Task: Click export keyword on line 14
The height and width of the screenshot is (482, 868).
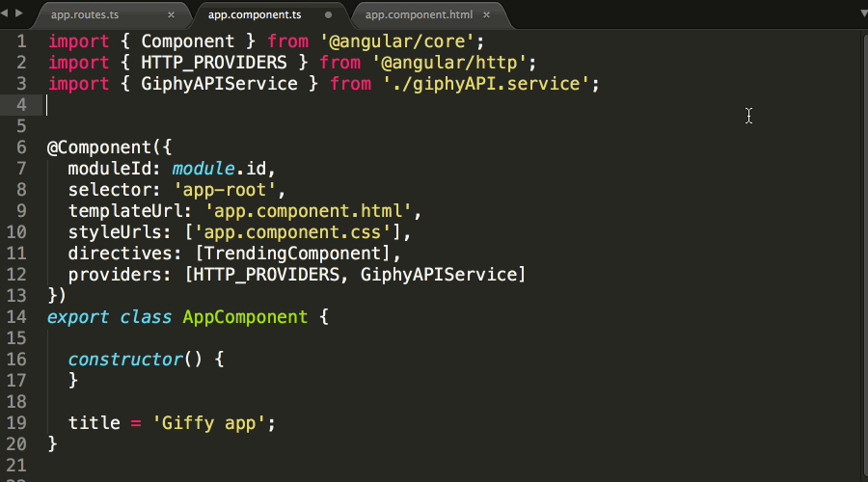Action: click(x=78, y=317)
